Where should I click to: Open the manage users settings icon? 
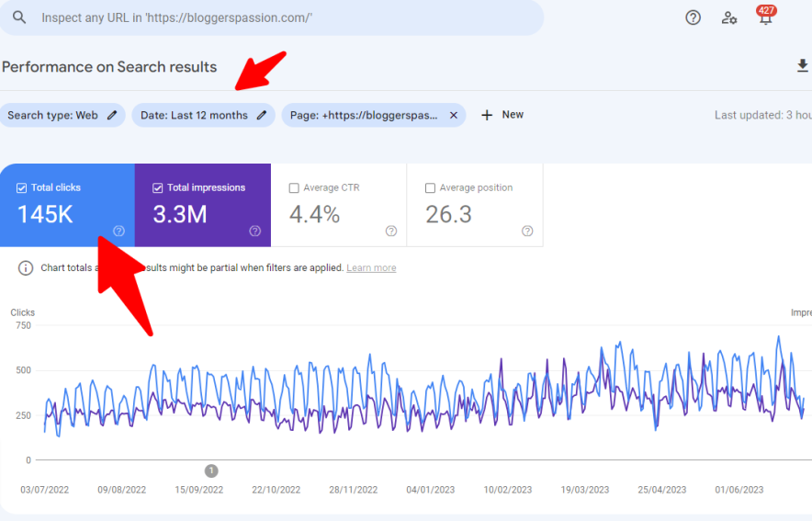[x=729, y=17]
